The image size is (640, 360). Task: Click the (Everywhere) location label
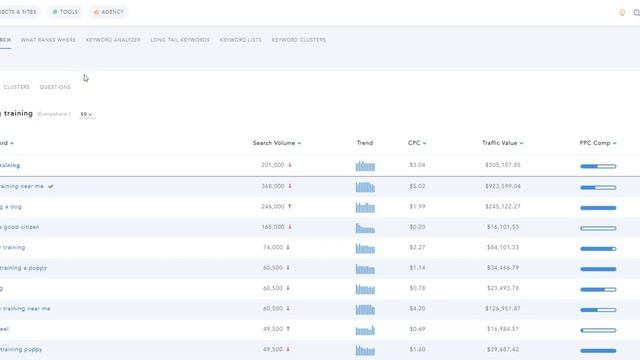53,114
